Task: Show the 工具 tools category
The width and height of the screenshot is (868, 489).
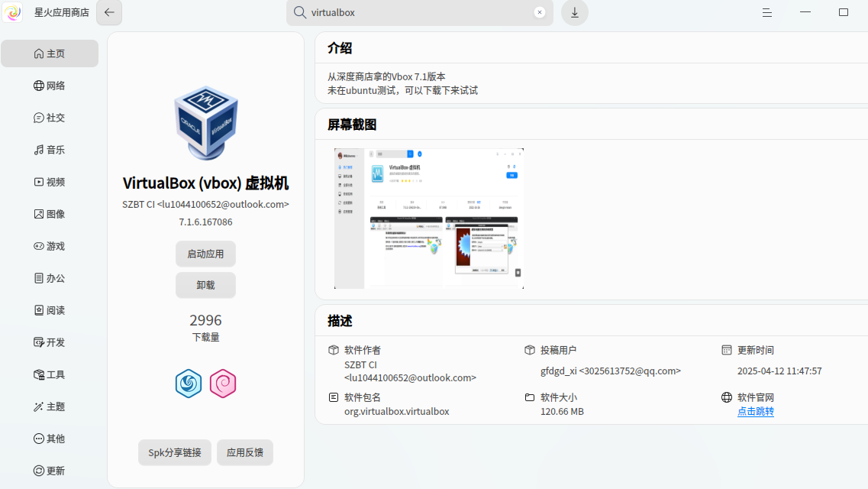Action: coord(50,375)
